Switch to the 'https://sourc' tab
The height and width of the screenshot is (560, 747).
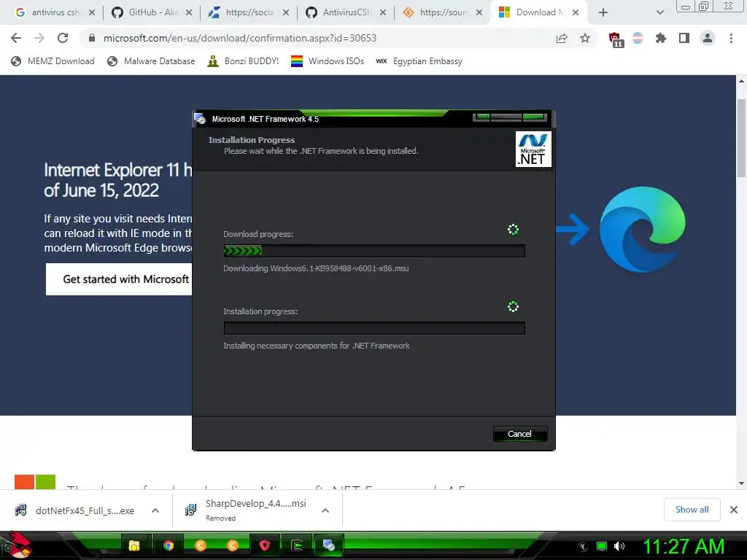(444, 12)
